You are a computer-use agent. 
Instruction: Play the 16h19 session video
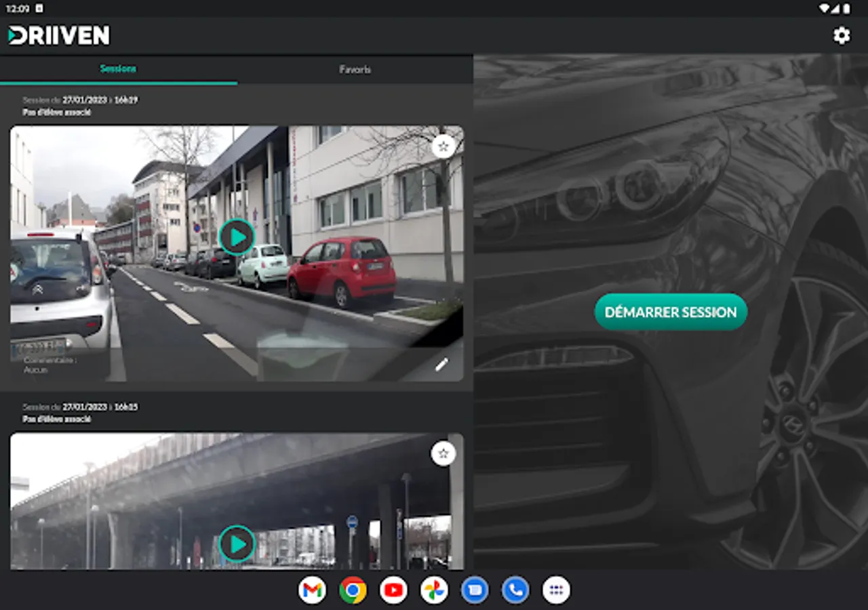point(237,237)
